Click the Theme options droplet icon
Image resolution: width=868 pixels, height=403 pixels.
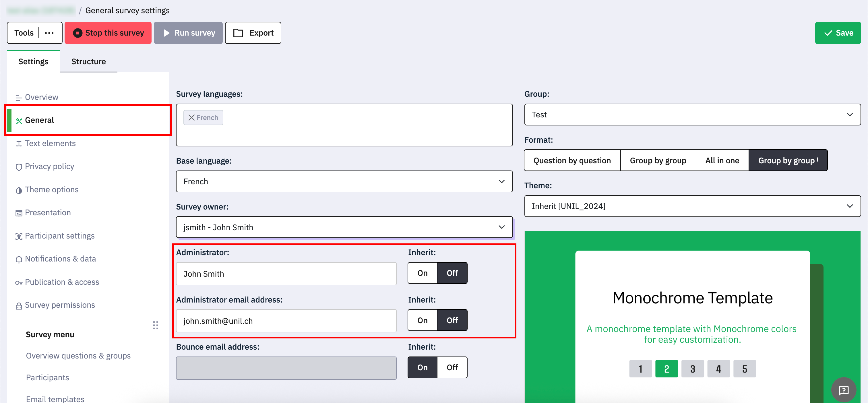point(19,190)
